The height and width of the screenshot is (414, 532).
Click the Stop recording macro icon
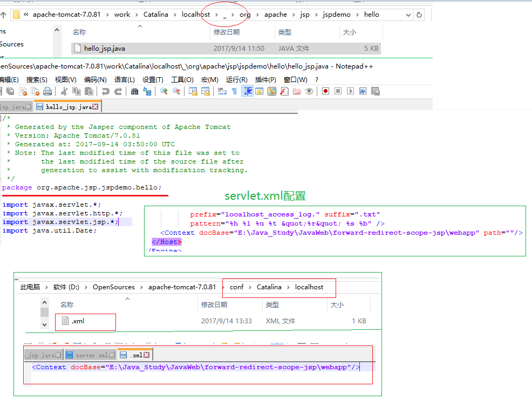point(338,91)
